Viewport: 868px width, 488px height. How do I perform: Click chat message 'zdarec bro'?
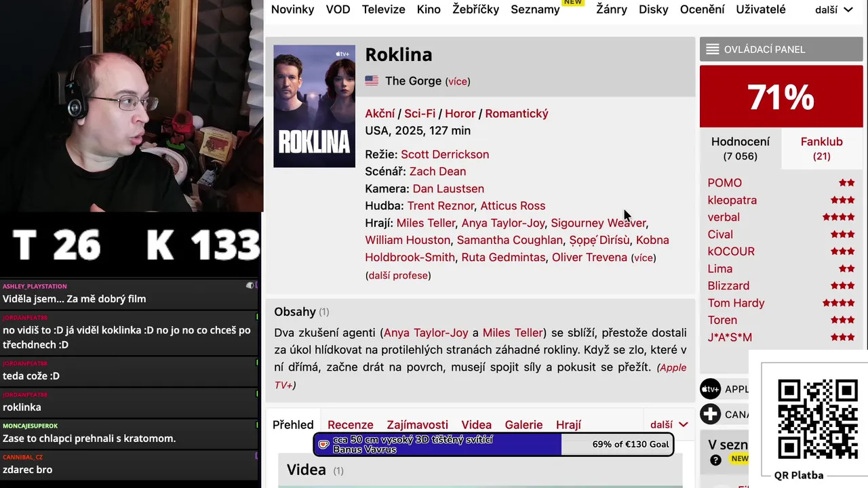27,470
